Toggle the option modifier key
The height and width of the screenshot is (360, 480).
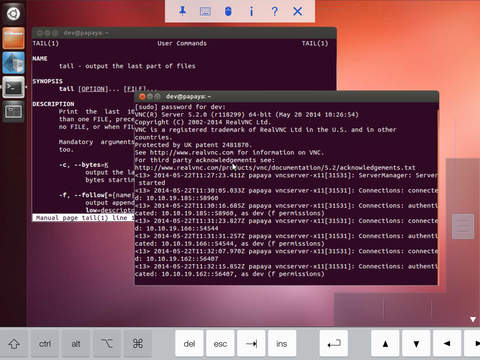coord(107,344)
